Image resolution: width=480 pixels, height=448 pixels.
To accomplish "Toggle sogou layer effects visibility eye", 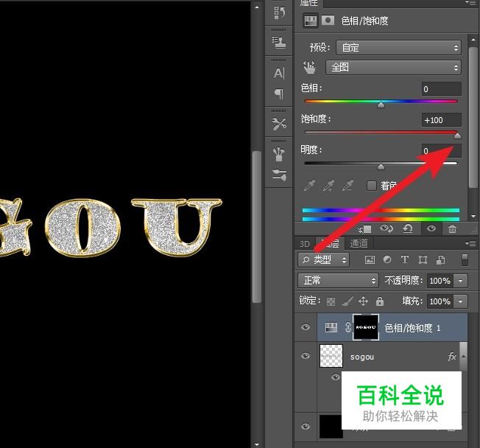I will pyautogui.click(x=336, y=377).
